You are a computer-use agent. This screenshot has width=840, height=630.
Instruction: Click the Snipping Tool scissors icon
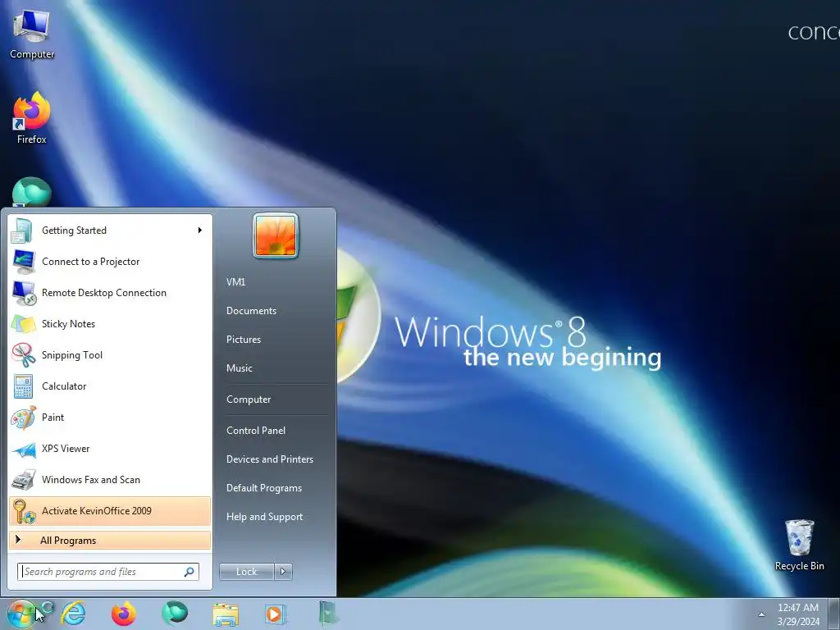pyautogui.click(x=24, y=354)
